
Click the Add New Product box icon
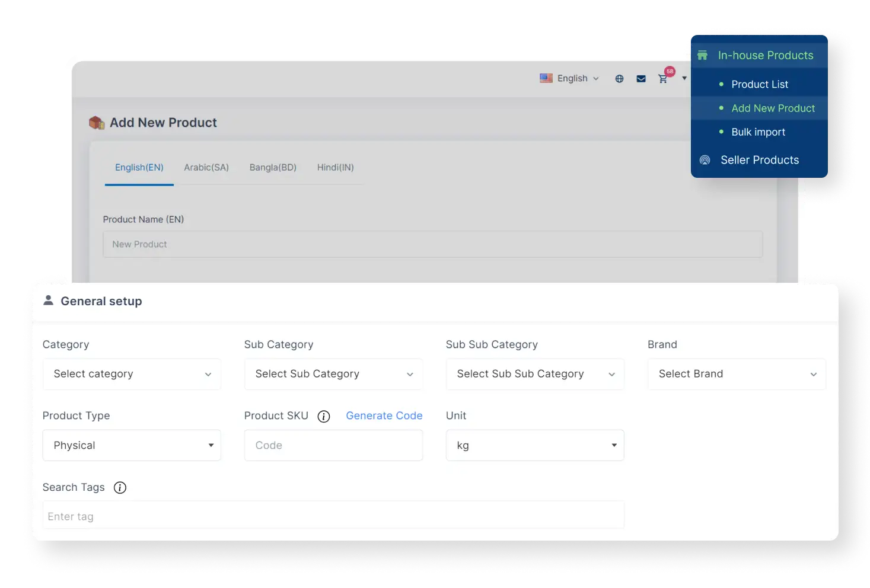[96, 122]
